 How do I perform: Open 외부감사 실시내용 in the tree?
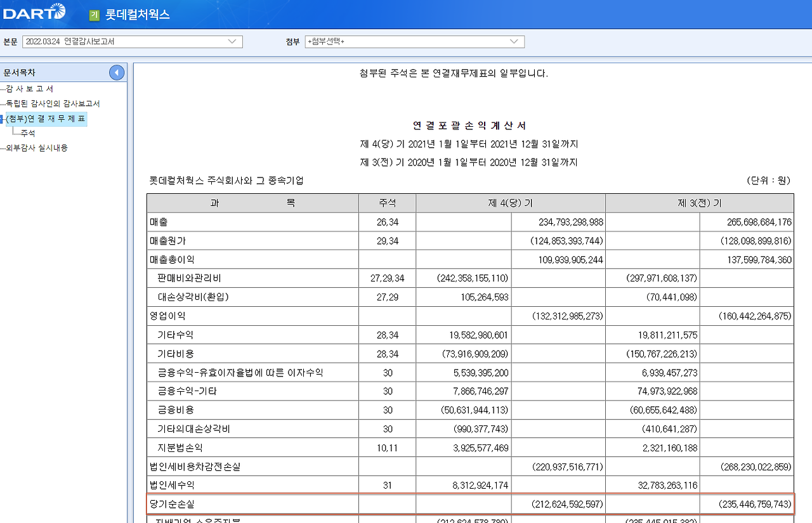point(37,148)
